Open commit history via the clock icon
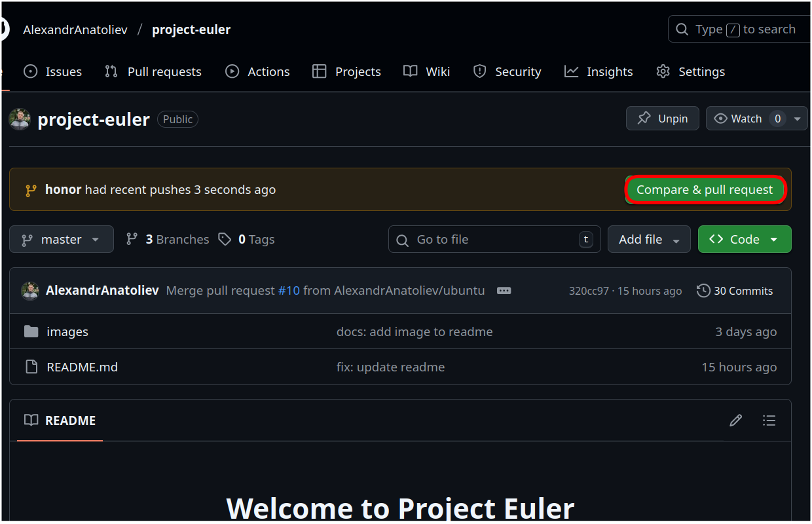This screenshot has width=812, height=524. (703, 291)
